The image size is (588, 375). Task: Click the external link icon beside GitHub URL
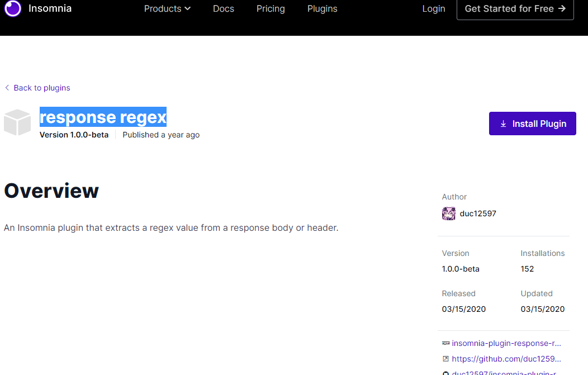[x=445, y=359]
